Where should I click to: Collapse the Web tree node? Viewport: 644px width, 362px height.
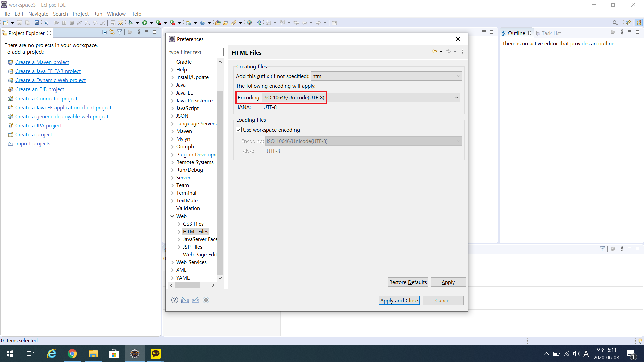point(172,216)
